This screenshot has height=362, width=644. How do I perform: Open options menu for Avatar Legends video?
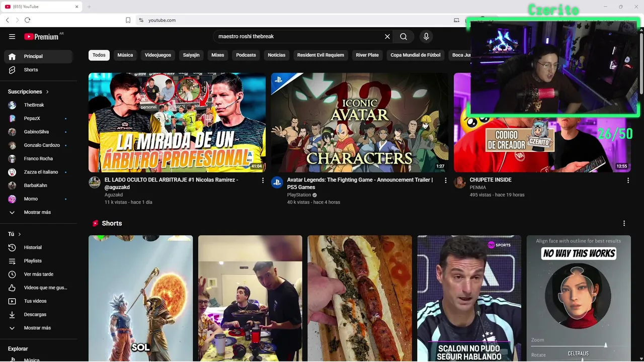tap(445, 180)
